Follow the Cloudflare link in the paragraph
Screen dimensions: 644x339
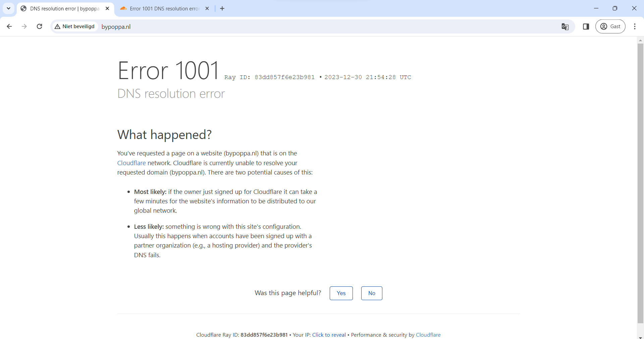coord(131,163)
